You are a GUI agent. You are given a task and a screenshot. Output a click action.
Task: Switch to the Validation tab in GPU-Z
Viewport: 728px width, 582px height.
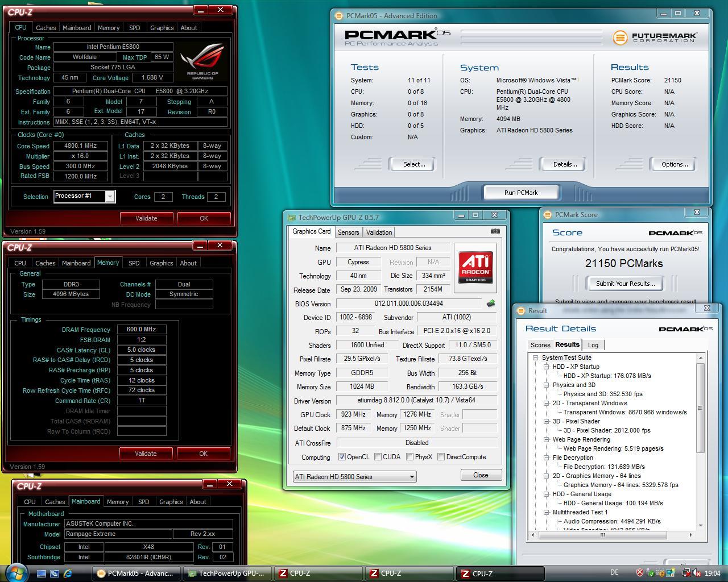coord(379,232)
